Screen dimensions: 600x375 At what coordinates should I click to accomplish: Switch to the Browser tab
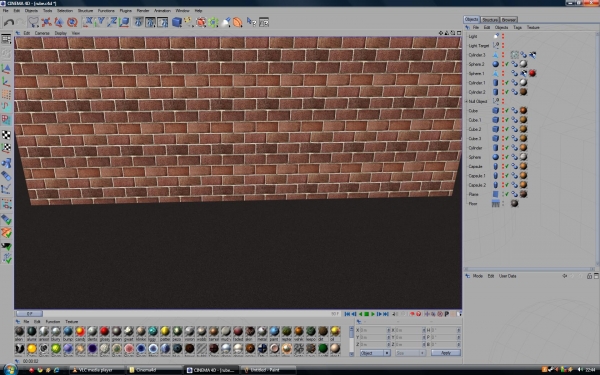click(509, 20)
